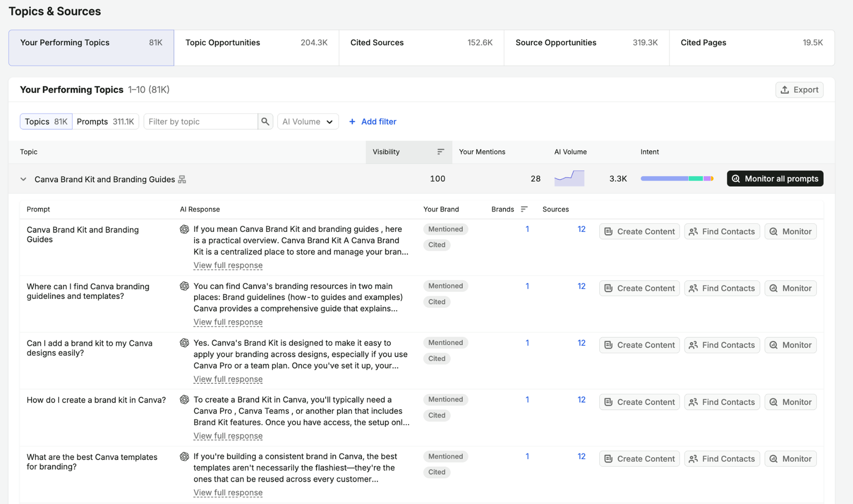This screenshot has height=504, width=853.
Task: Click the ChatGPT icon in the 'How do I create' row
Action: coord(184,400)
